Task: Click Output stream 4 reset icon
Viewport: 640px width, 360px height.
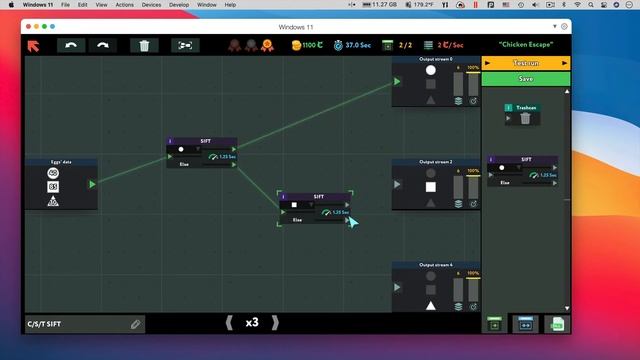Action: point(473,307)
